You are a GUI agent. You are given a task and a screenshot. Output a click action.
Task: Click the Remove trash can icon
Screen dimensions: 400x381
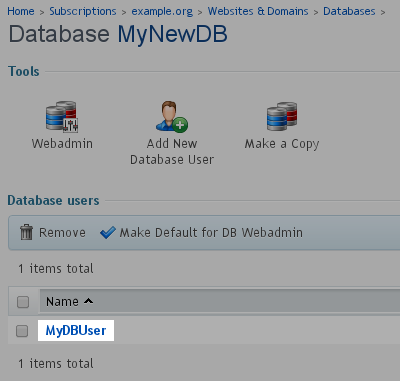pyautogui.click(x=26, y=232)
